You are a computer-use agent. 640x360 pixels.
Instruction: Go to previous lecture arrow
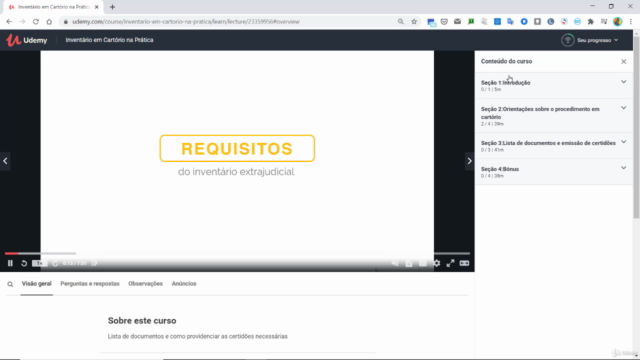point(5,161)
